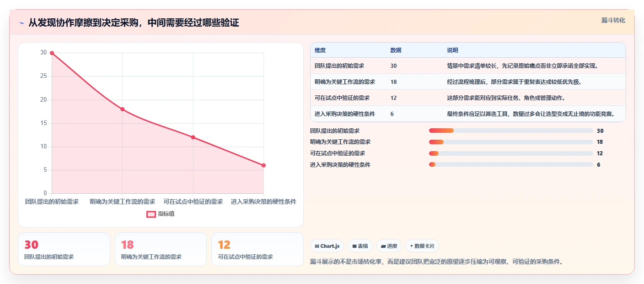Select table cell 明确为关键工作流的需求

click(x=345, y=82)
